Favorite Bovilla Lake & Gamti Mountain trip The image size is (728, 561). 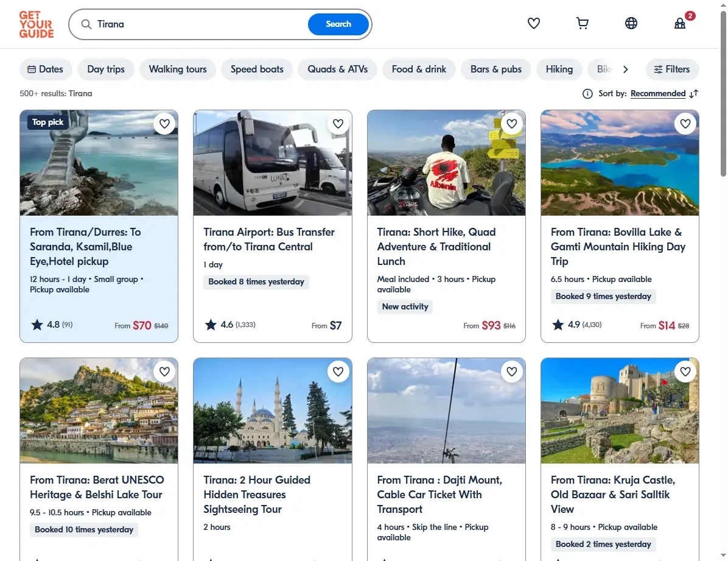685,124
